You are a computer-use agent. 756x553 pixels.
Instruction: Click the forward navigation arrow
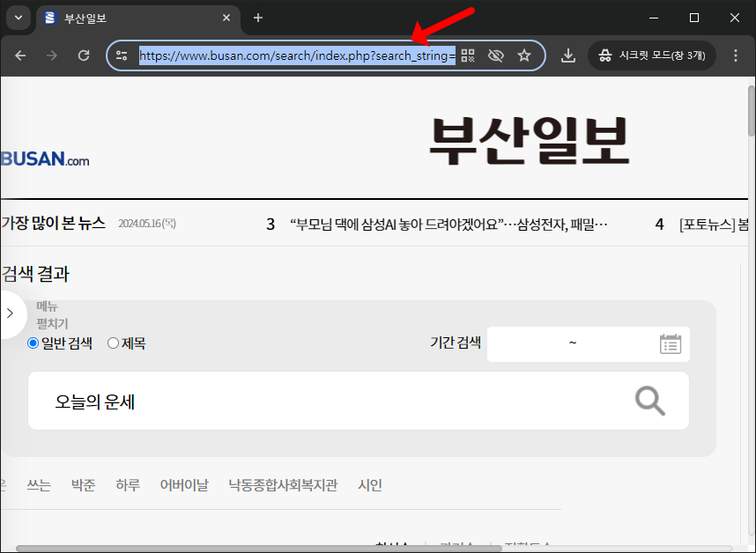(52, 55)
